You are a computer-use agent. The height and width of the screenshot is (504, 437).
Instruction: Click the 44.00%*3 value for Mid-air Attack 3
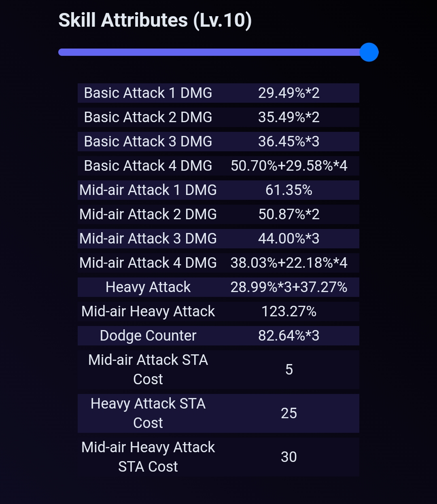289,239
